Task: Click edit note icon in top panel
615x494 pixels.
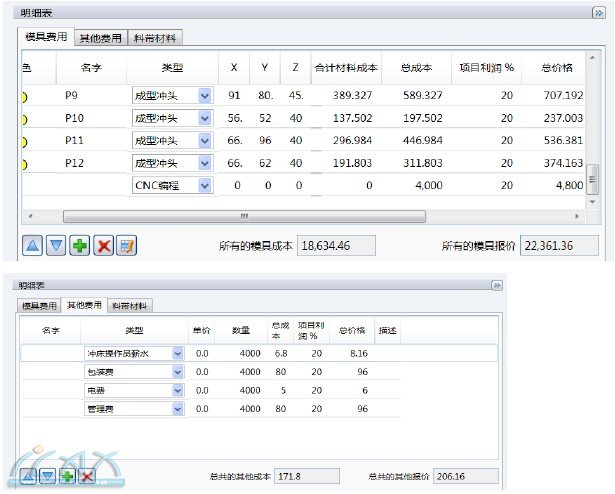Action: tap(127, 246)
